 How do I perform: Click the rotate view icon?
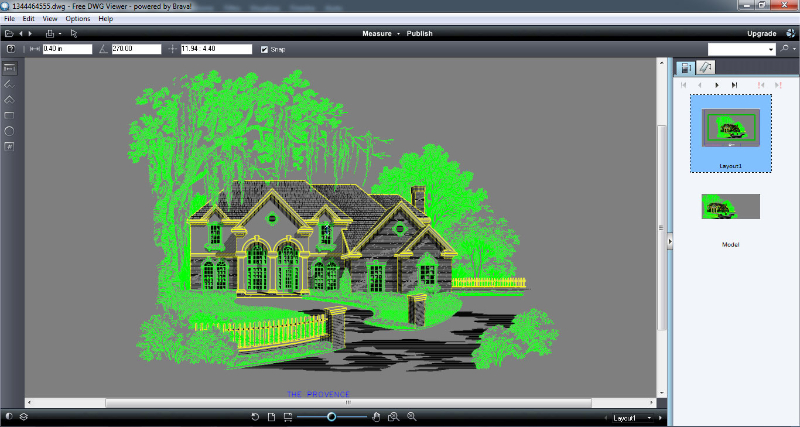pos(255,416)
